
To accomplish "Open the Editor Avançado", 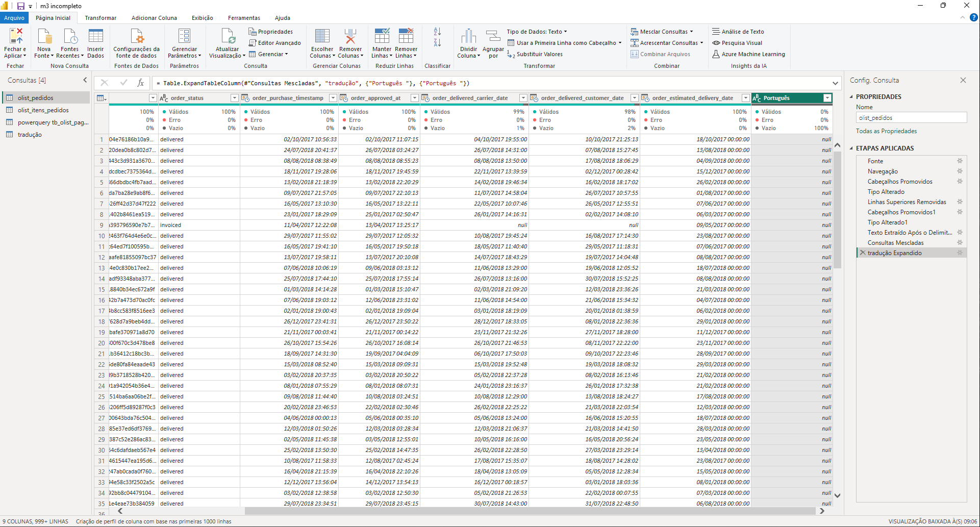I will coord(275,43).
